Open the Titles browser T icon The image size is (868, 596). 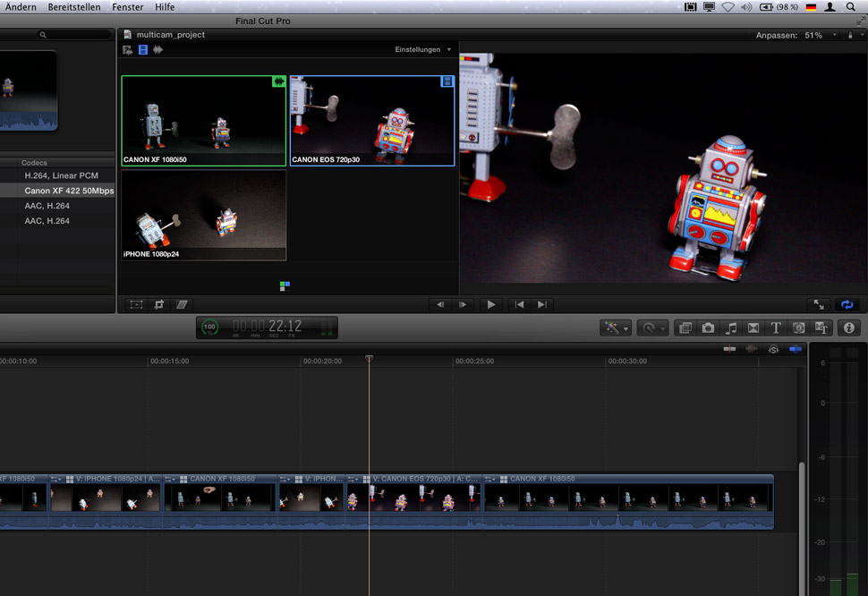[776, 328]
